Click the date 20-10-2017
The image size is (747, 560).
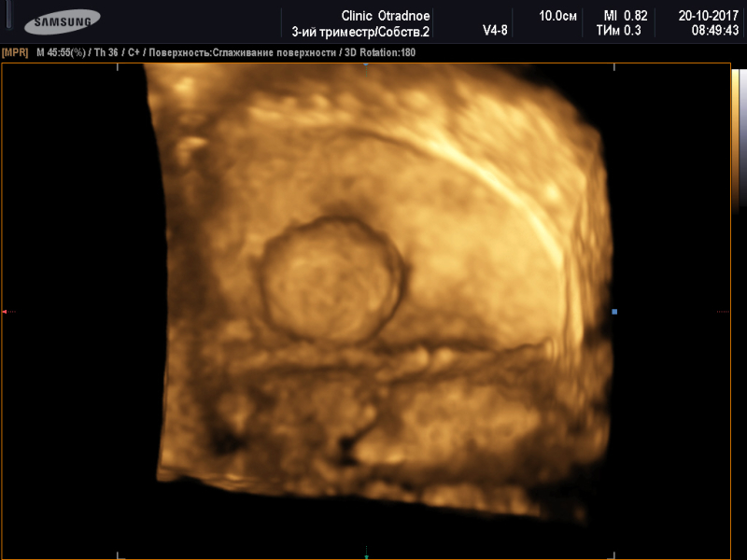coord(709,16)
